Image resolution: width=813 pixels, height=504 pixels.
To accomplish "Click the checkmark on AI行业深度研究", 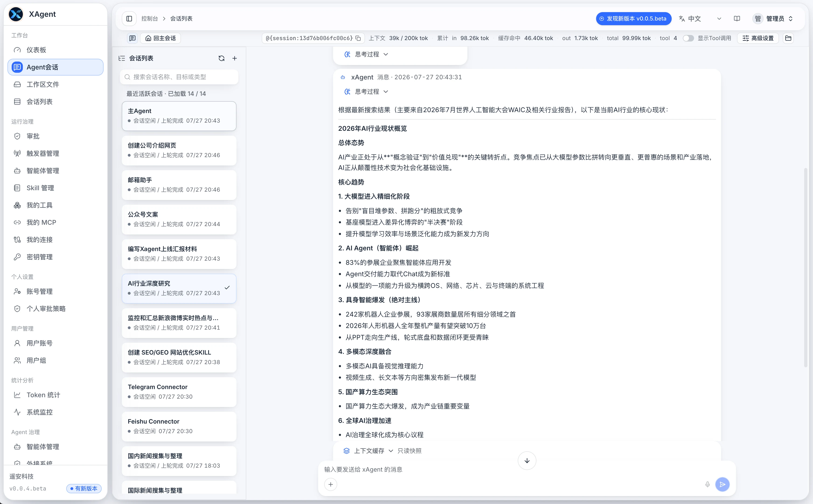I will [x=227, y=288].
